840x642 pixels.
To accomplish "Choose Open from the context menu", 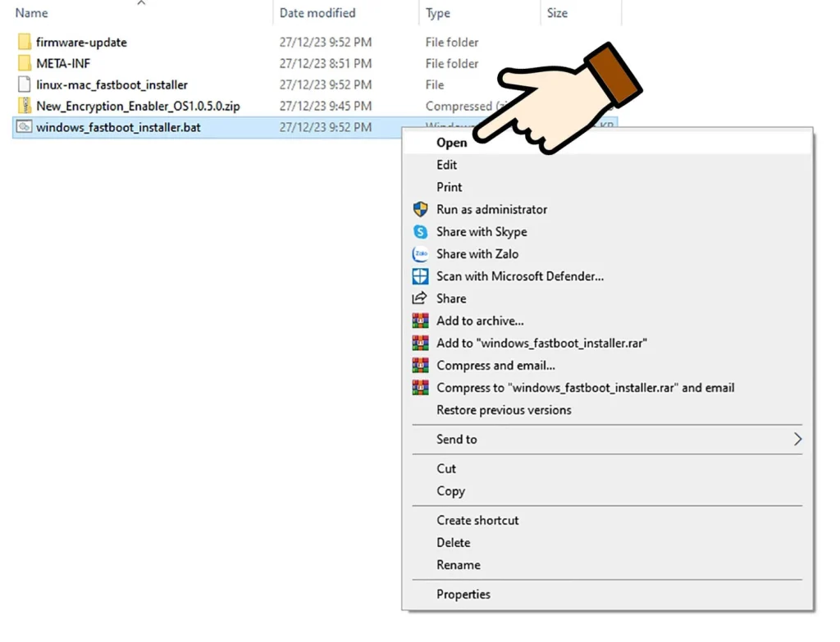I will click(452, 143).
